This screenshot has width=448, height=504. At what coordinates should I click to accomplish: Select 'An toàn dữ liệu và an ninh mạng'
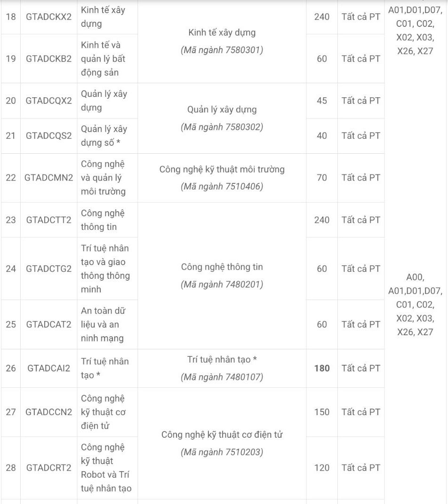click(x=103, y=324)
